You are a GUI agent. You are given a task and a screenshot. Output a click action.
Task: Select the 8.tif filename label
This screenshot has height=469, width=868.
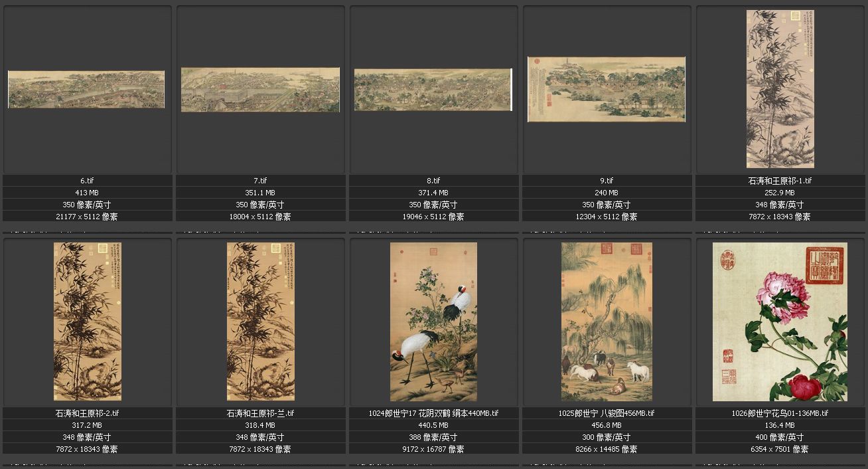pos(433,181)
